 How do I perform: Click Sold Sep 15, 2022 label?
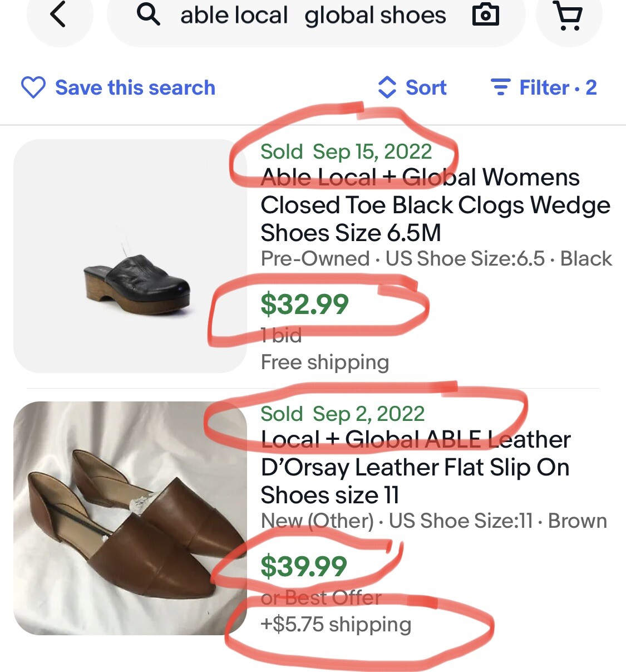tap(346, 151)
